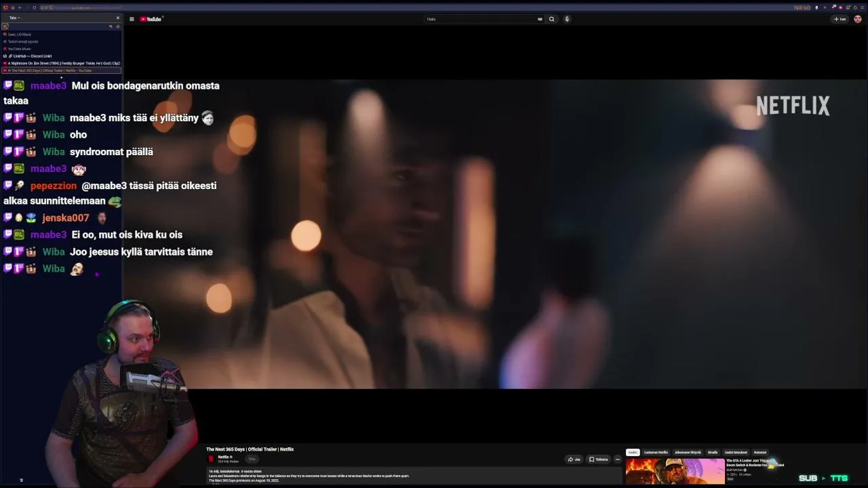Click Wiba username beside 'syndroomat päällä'
This screenshot has width=868, height=488.
[x=54, y=151]
